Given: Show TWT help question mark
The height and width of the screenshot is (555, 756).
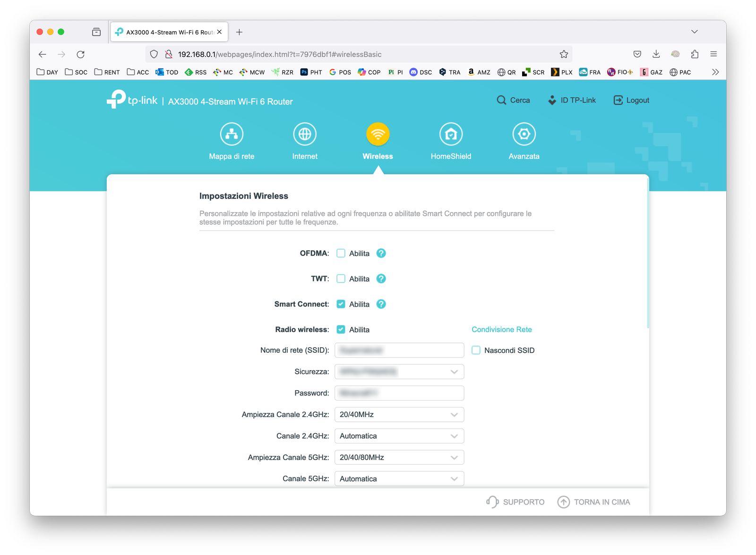Looking at the screenshot, I should pos(381,279).
